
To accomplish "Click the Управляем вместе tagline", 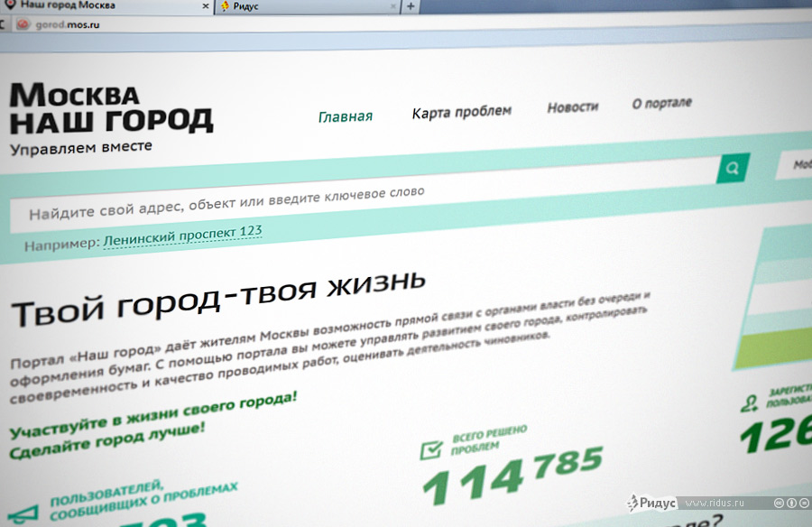I will click(81, 148).
